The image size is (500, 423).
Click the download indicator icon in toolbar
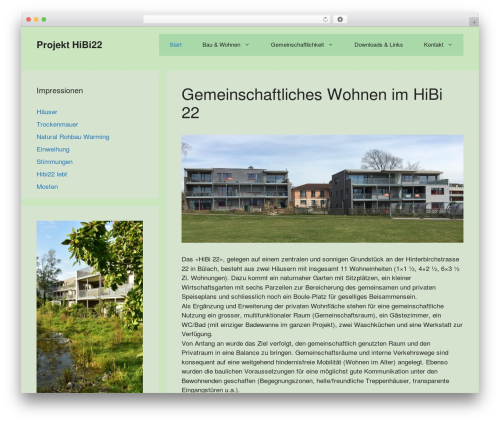pyautogui.click(x=340, y=19)
